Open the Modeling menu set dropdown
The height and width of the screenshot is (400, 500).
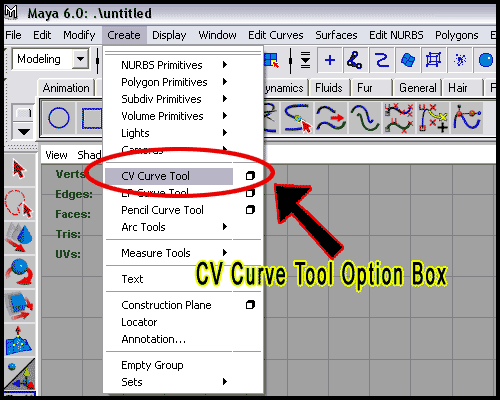pos(80,59)
